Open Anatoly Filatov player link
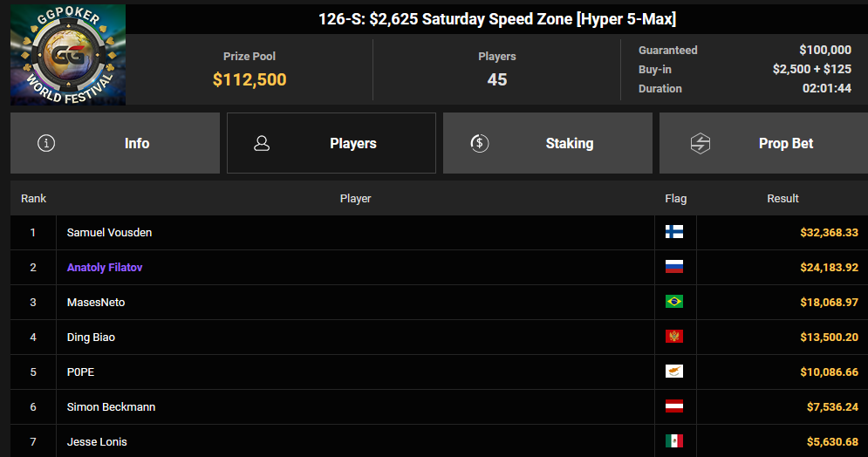The image size is (868, 457). pyautogui.click(x=105, y=267)
